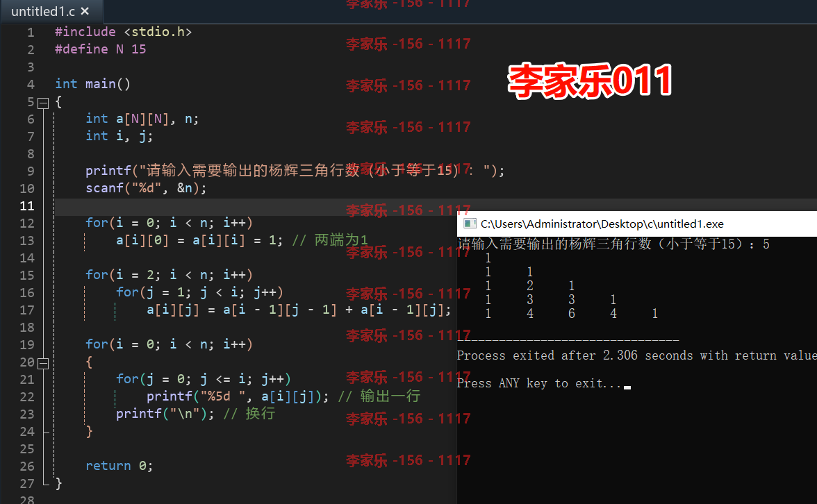Click the a[i][0] = a[i][i] = 1; statement

point(199,240)
